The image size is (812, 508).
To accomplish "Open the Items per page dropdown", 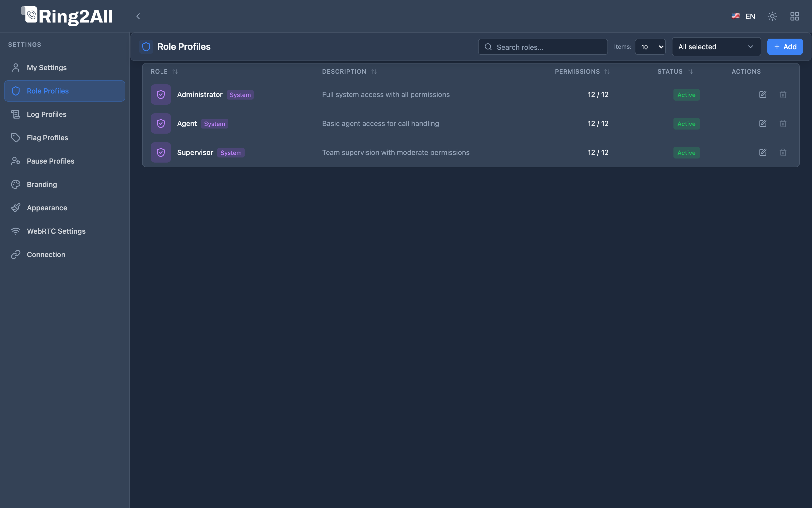I will (x=650, y=47).
